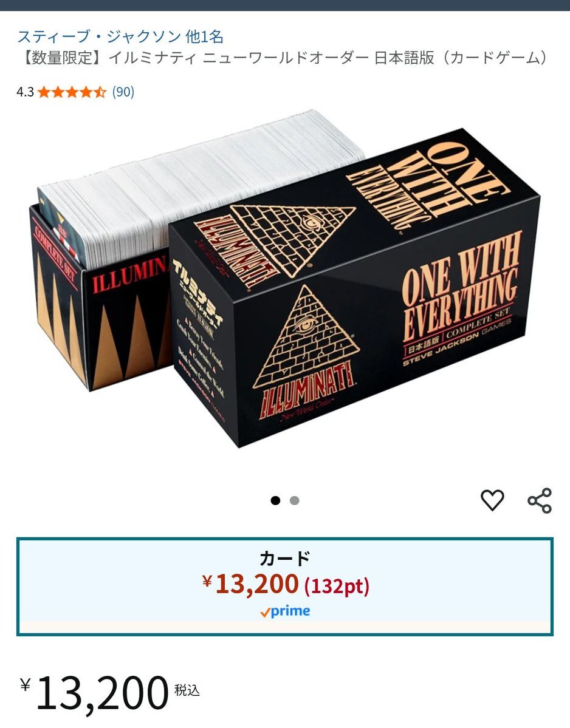
Task: Tap the (132pt) points label
Action: click(337, 587)
